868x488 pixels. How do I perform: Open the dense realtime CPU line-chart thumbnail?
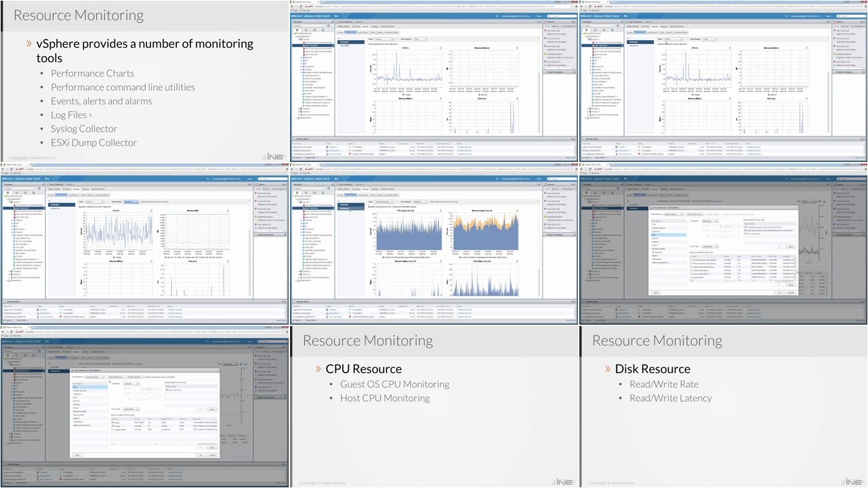click(144, 243)
